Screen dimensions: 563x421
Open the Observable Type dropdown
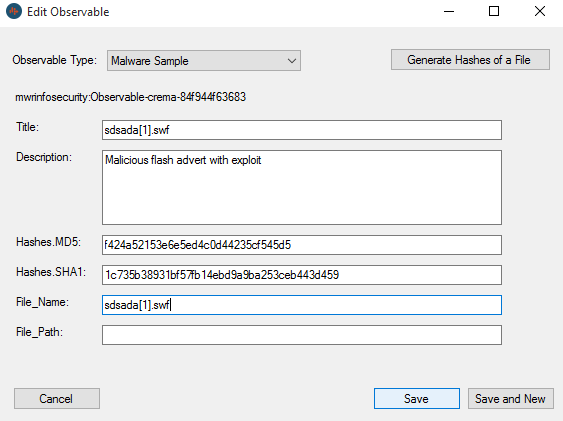coord(204,61)
